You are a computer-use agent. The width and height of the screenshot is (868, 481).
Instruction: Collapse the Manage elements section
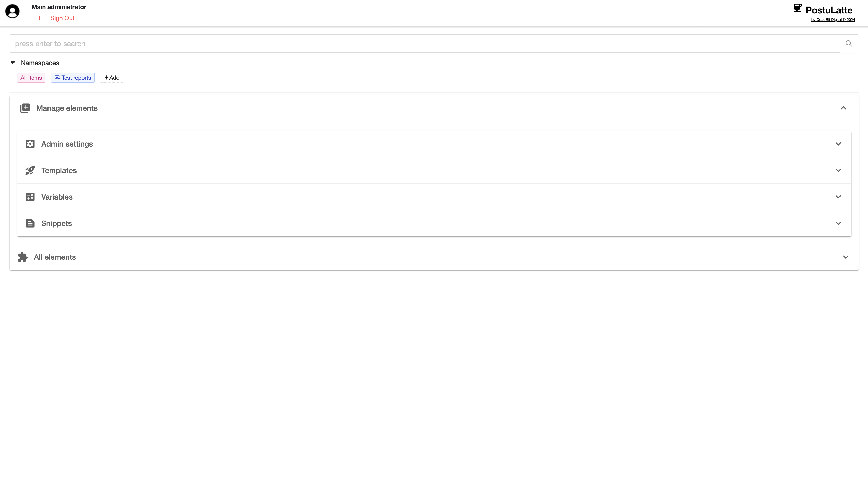coord(843,108)
